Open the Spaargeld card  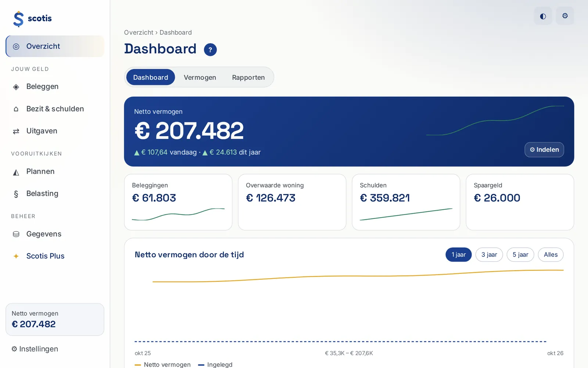pyautogui.click(x=520, y=202)
